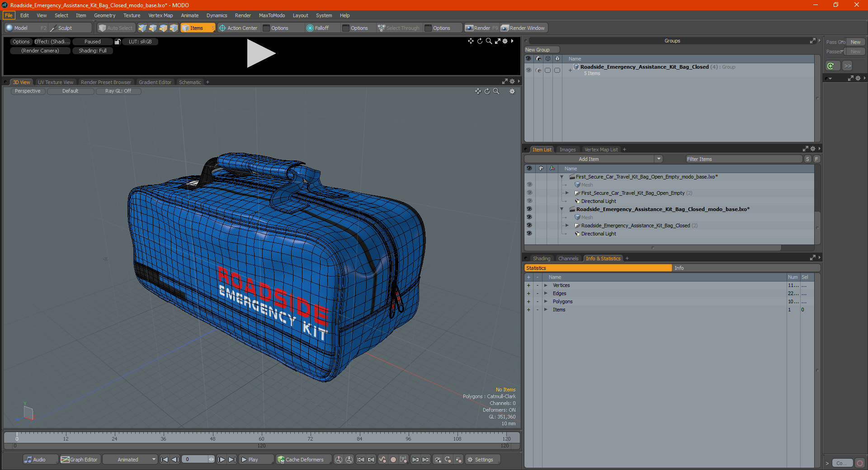Expand the Vertices statistics row
This screenshot has height=470, width=868.
click(546, 285)
